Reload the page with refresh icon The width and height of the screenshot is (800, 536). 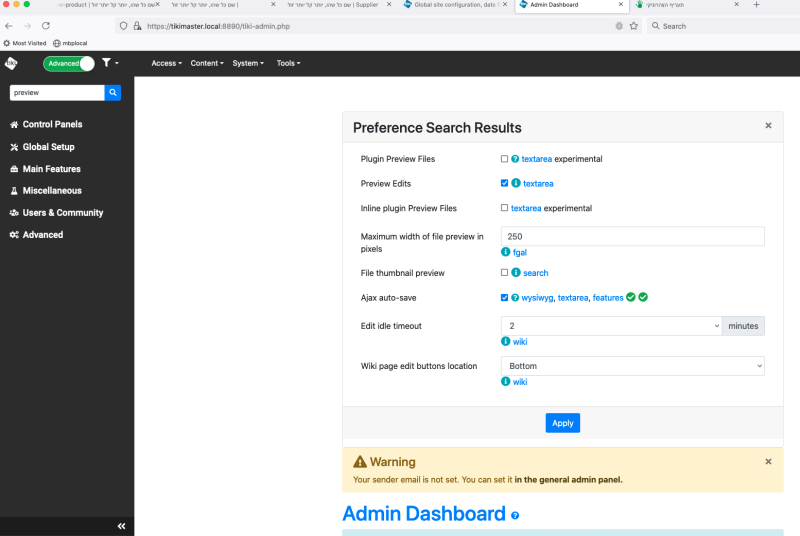coord(46,26)
